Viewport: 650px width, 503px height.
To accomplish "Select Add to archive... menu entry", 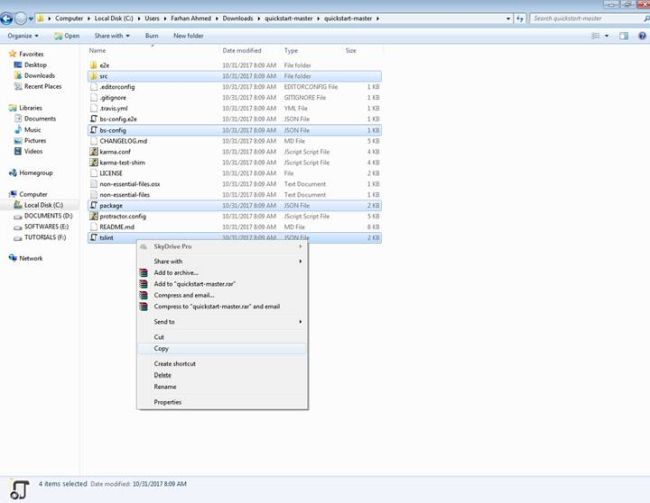I will click(222, 272).
